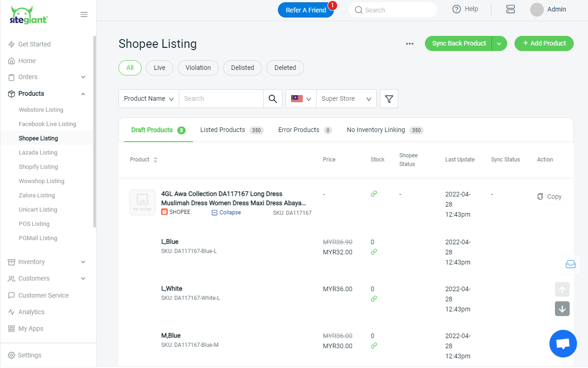Open Lazada Listing in the sidebar
The height and width of the screenshot is (368, 588).
pos(38,152)
